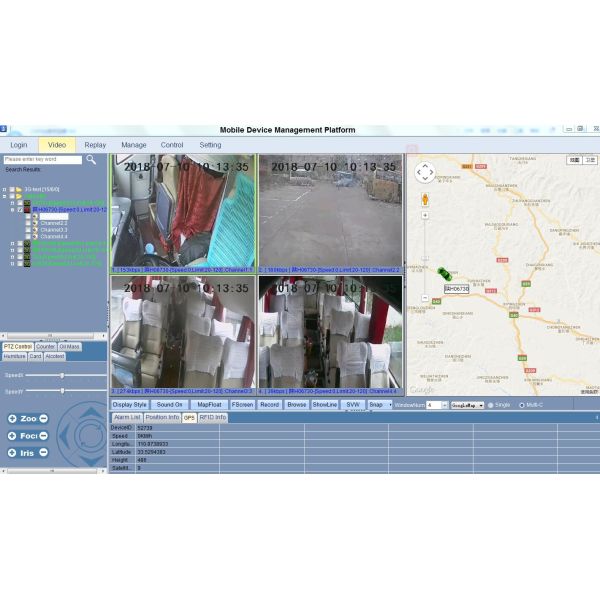Zoom in the map with plus
Screen dimensions: 600x600
425,214
